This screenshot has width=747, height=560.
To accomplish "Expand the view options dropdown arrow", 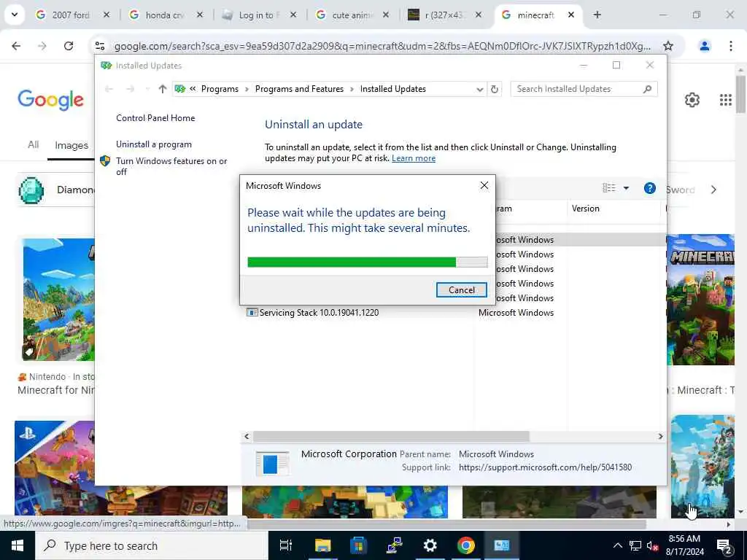I will (x=626, y=188).
